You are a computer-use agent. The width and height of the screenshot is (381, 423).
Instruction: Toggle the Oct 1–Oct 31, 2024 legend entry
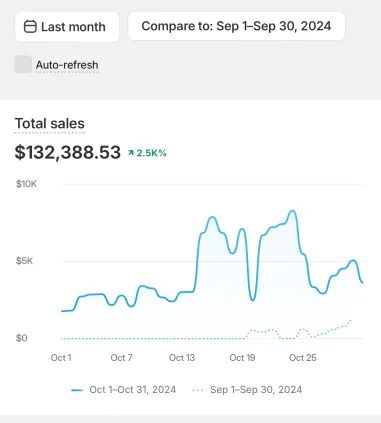124,390
